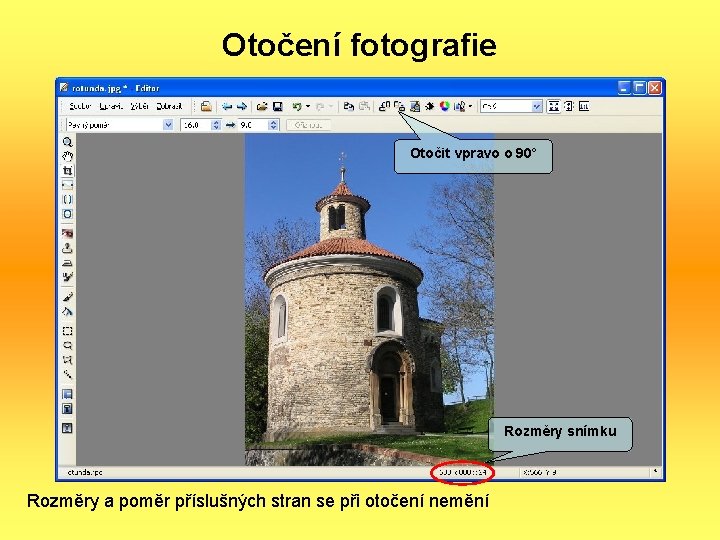Open the Zobrazit menu
Viewport: 720px width, 540px height.
tap(169, 107)
